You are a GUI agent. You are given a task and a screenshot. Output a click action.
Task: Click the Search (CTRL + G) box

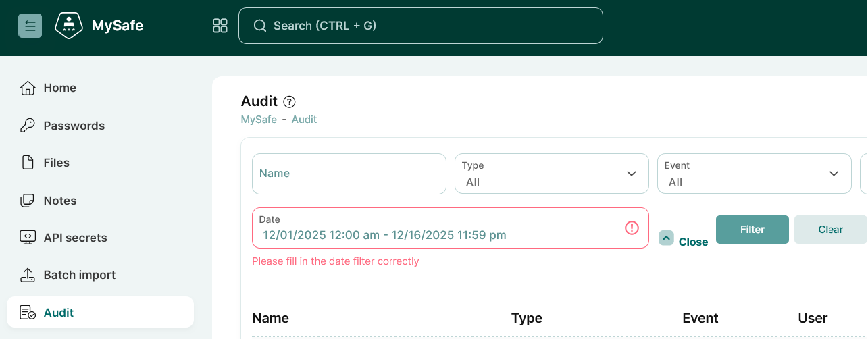[420, 26]
